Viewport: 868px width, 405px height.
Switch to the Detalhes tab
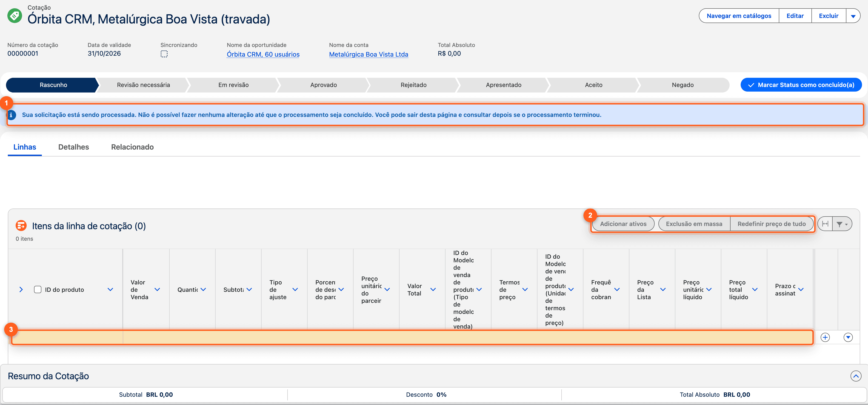[x=74, y=147]
